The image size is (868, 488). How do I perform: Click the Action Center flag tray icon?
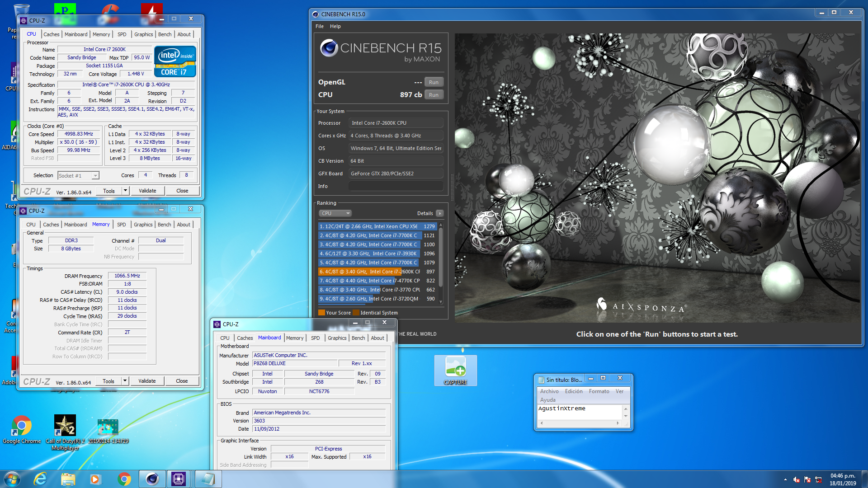coord(807,479)
